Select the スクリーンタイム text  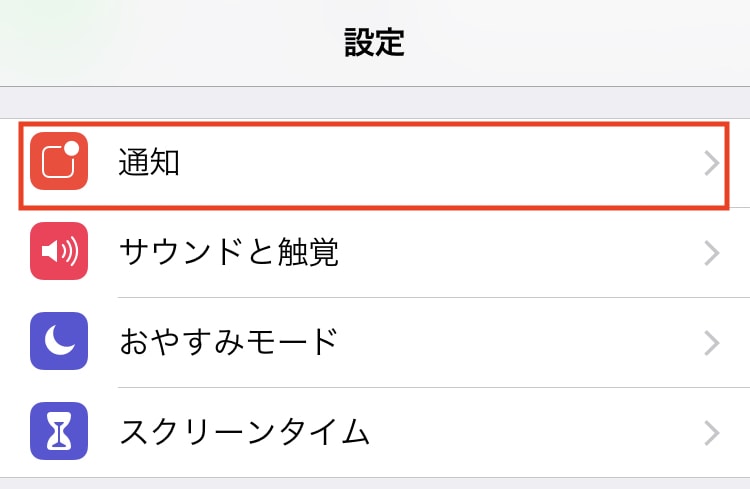pyautogui.click(x=244, y=432)
